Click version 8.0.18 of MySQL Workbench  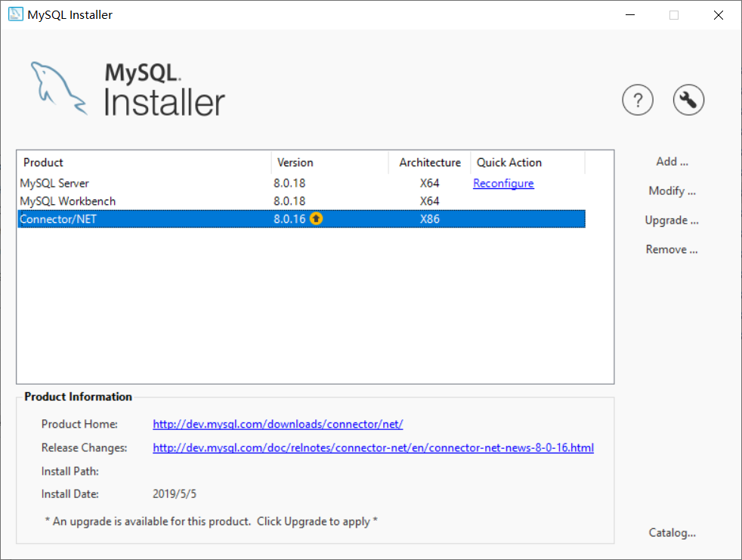pyautogui.click(x=289, y=201)
